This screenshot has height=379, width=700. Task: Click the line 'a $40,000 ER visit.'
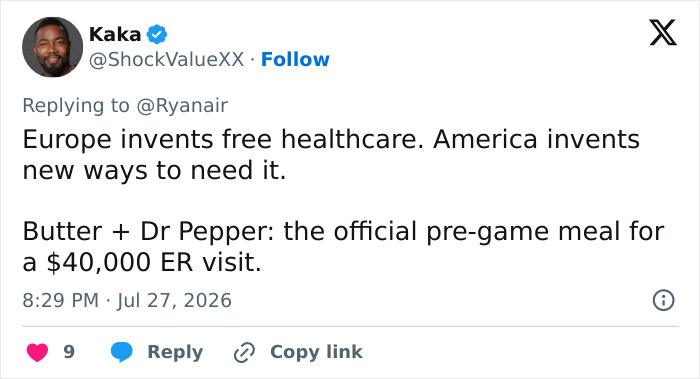142,262
